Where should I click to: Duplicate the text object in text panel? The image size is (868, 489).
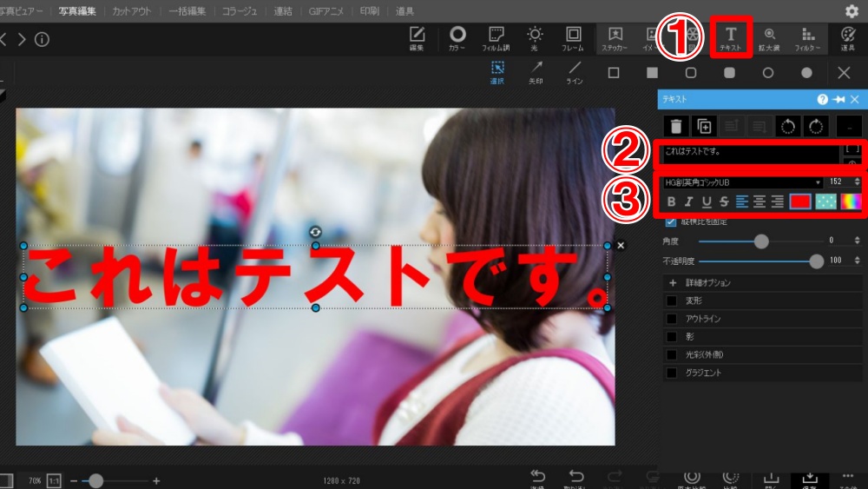click(x=704, y=126)
